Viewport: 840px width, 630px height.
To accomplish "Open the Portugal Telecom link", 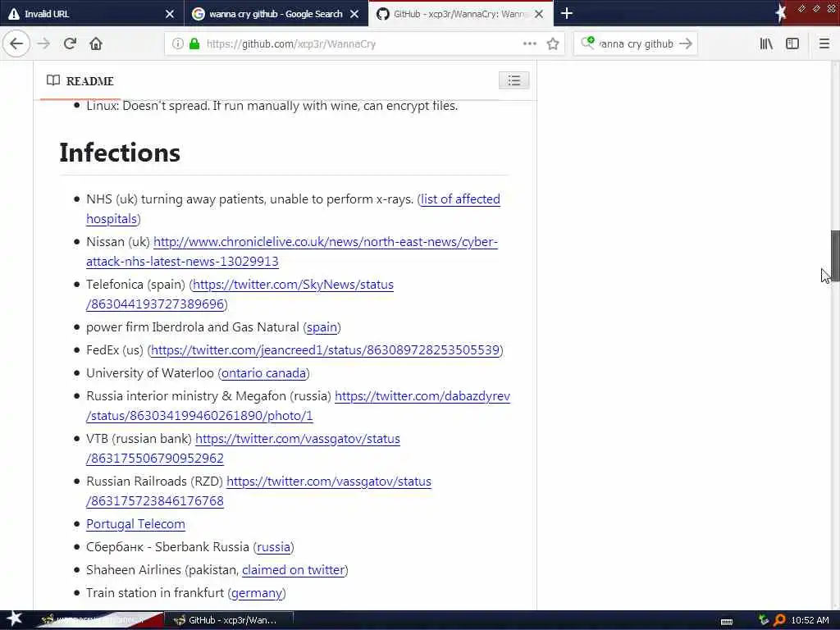I will 135,524.
